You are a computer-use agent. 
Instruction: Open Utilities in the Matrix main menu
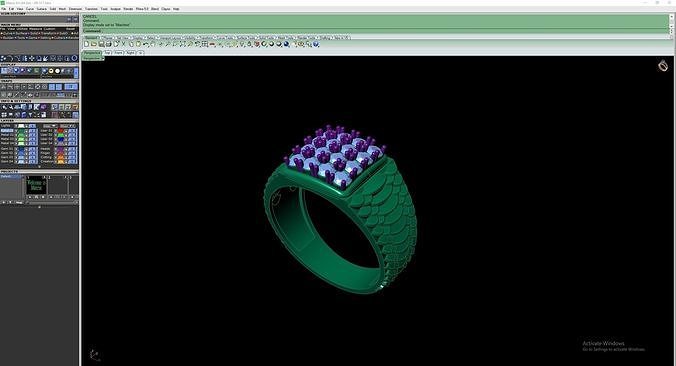[22, 29]
